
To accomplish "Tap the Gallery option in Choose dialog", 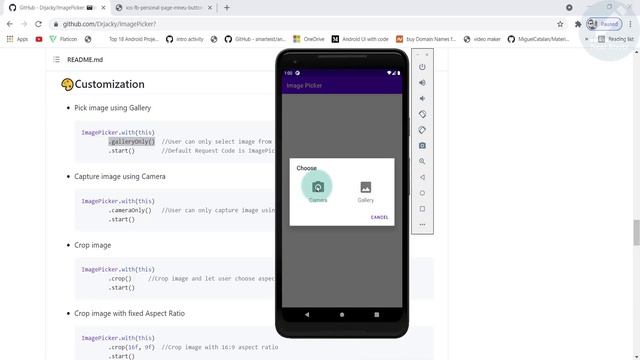I will [365, 192].
